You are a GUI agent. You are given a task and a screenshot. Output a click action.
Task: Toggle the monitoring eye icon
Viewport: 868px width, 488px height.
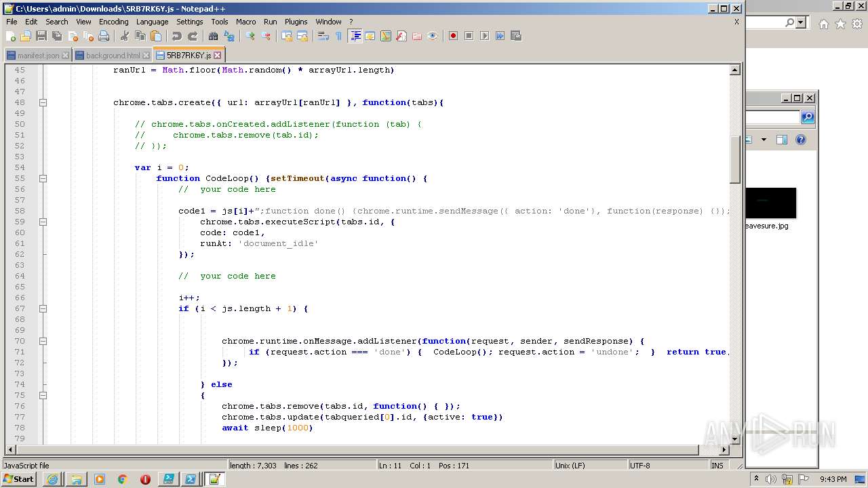pyautogui.click(x=433, y=36)
